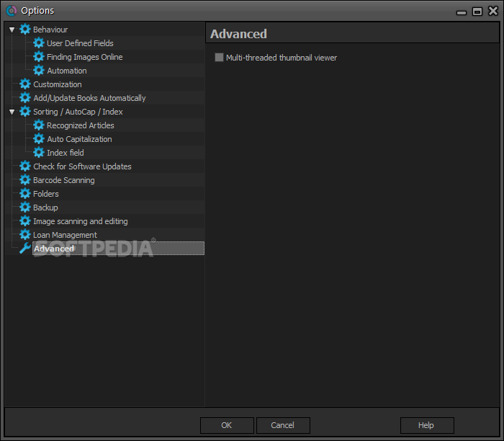Click the Auto Capitalization gear icon
Image resolution: width=504 pixels, height=441 pixels.
[x=39, y=139]
